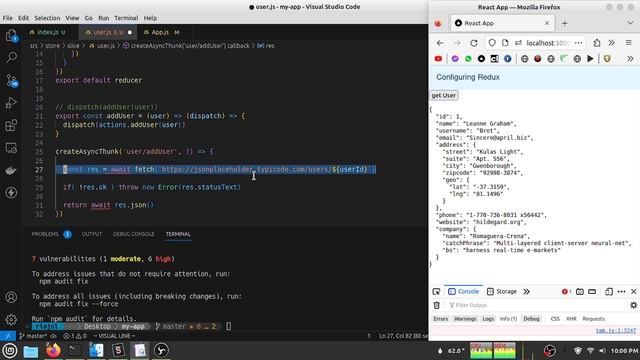Open the DEBUG CONSOLE panel tab
This screenshot has width=640, height=360.
[x=133, y=234]
